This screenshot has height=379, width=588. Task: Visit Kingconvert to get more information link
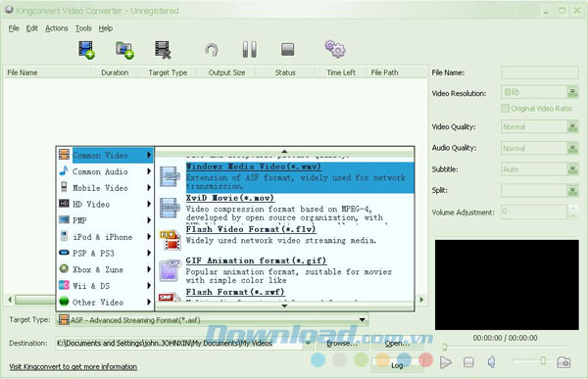[73, 366]
